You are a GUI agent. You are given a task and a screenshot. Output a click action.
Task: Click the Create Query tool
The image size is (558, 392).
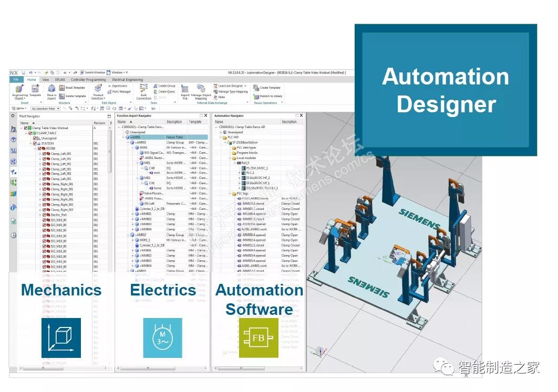[x=164, y=92]
